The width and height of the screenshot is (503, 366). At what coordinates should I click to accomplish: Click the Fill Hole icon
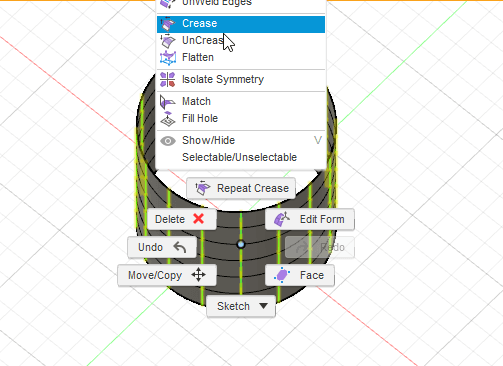[168, 119]
